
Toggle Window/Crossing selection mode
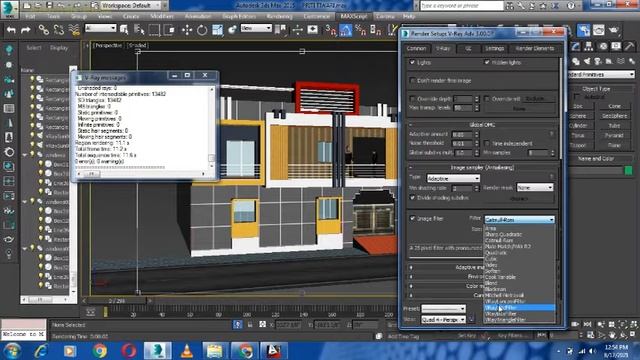click(x=169, y=29)
